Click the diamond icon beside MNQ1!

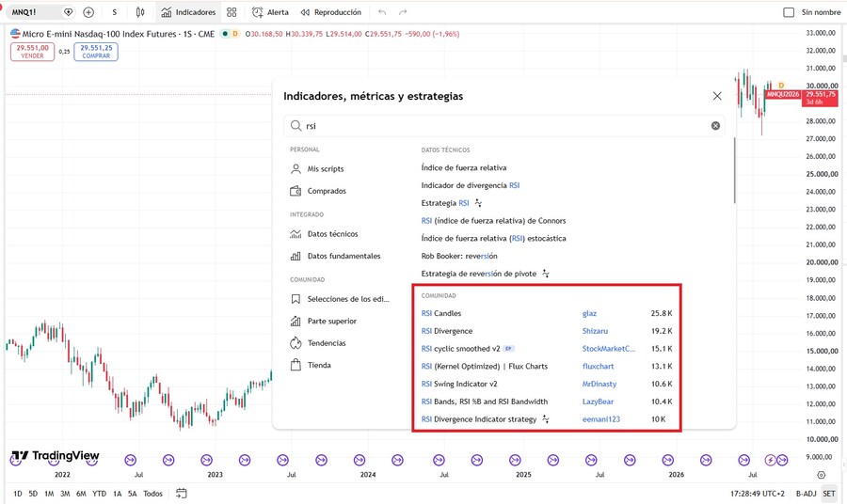point(68,12)
